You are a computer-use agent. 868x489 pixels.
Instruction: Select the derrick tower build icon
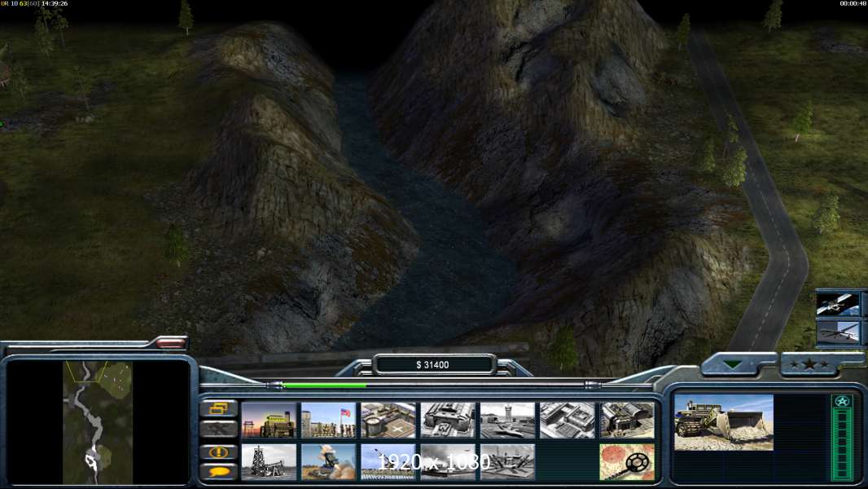[x=269, y=461]
